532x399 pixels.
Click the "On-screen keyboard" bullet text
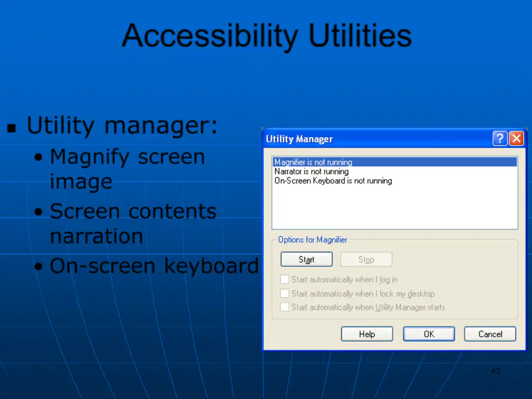pyautogui.click(x=154, y=265)
